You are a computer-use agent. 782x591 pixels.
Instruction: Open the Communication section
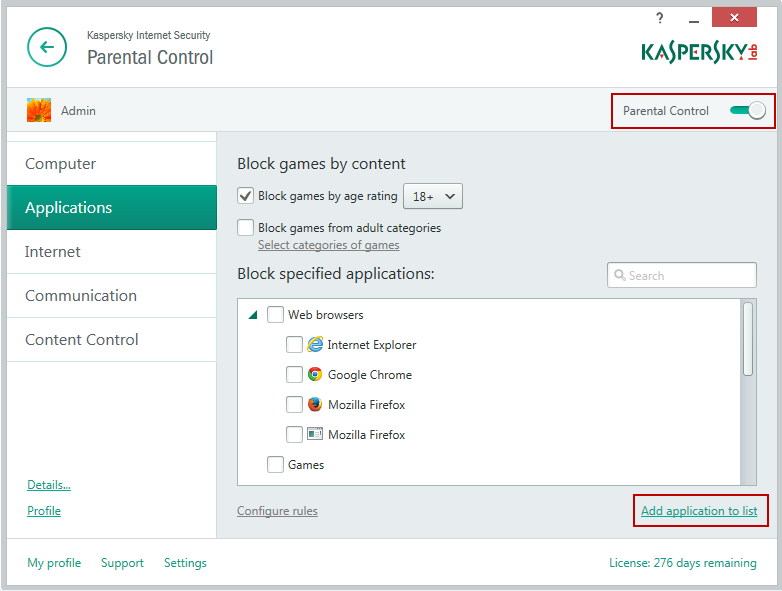pyautogui.click(x=112, y=295)
